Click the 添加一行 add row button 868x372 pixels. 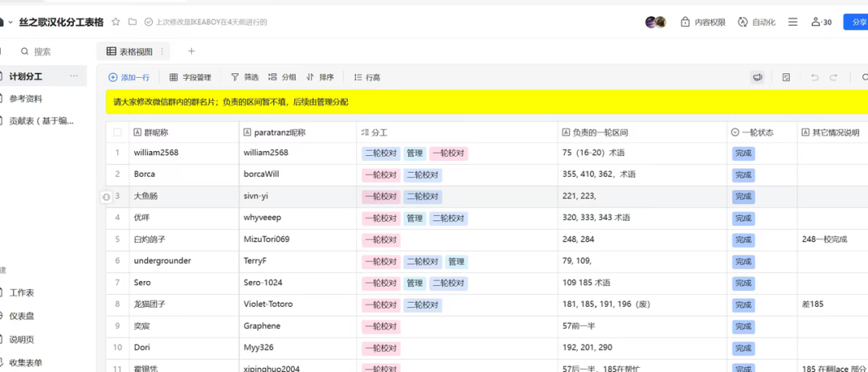129,77
